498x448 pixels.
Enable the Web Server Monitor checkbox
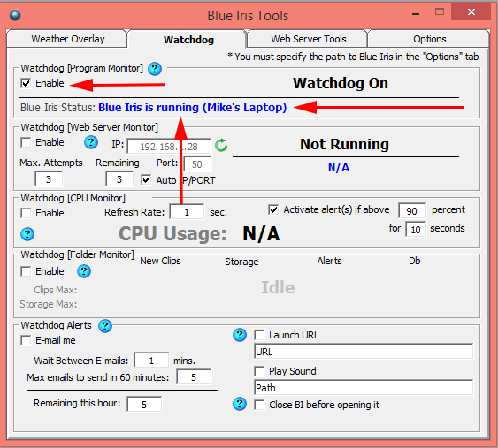26,142
